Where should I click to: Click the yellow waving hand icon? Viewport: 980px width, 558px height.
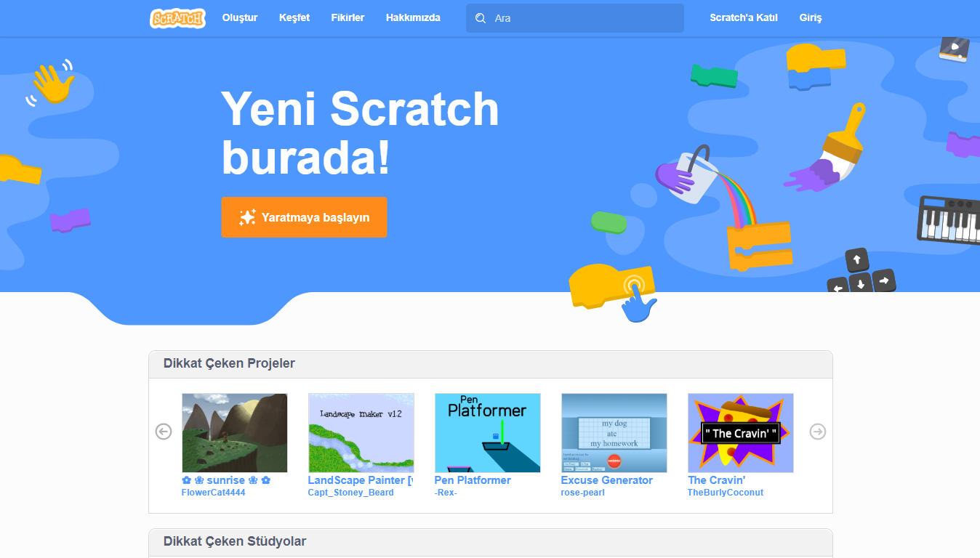[x=54, y=83]
